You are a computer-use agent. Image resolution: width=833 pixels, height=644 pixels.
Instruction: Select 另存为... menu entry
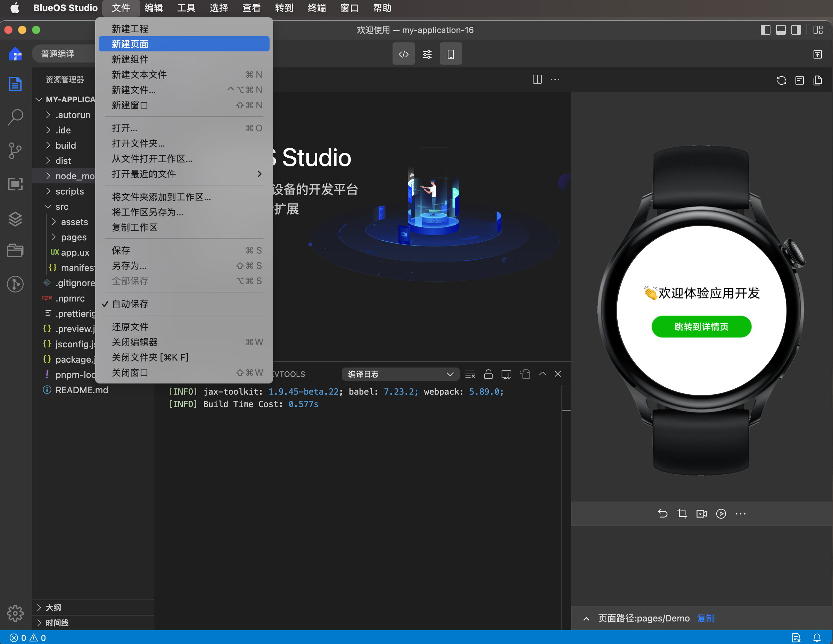coord(184,266)
